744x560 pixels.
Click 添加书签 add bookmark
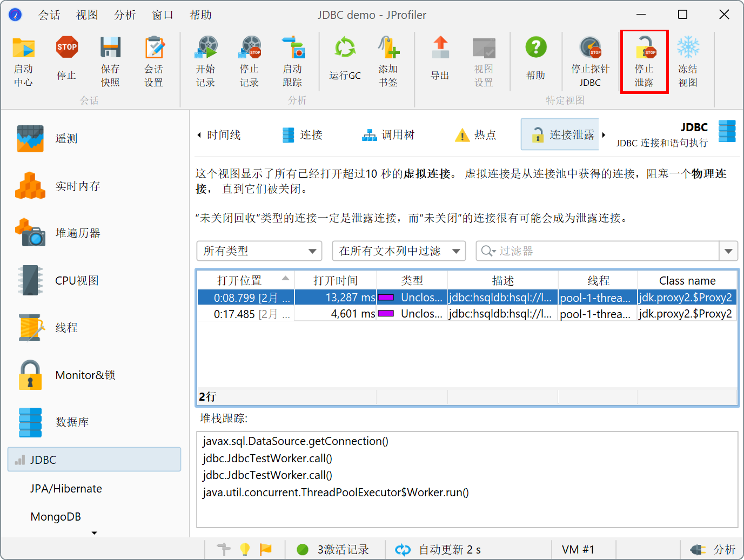tap(388, 62)
